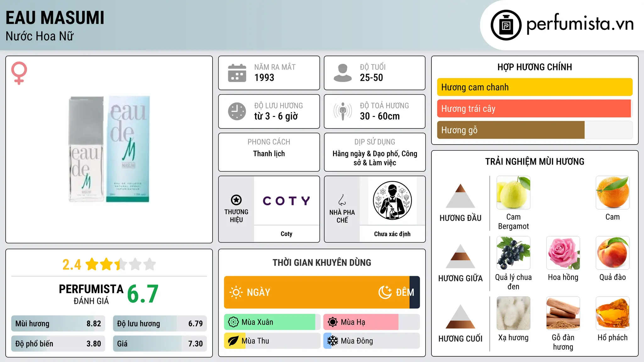Click the longevity value từ 3 - 6 giờ
The height and width of the screenshot is (362, 644).
pyautogui.click(x=276, y=116)
